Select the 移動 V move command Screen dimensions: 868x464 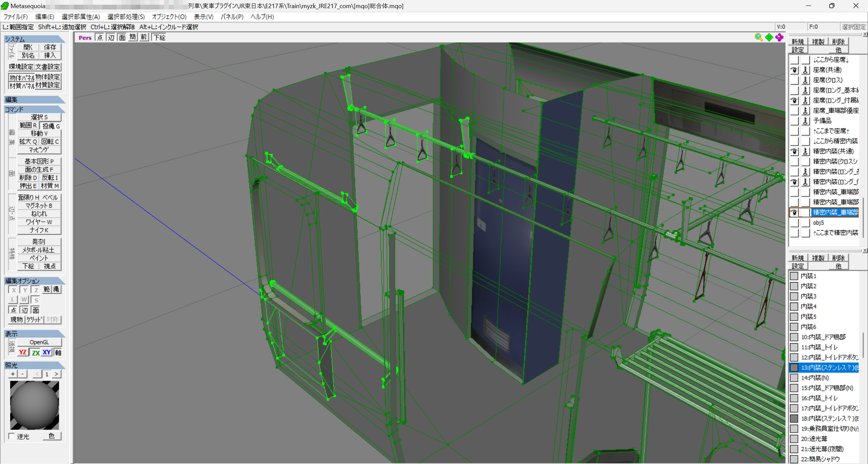point(39,134)
